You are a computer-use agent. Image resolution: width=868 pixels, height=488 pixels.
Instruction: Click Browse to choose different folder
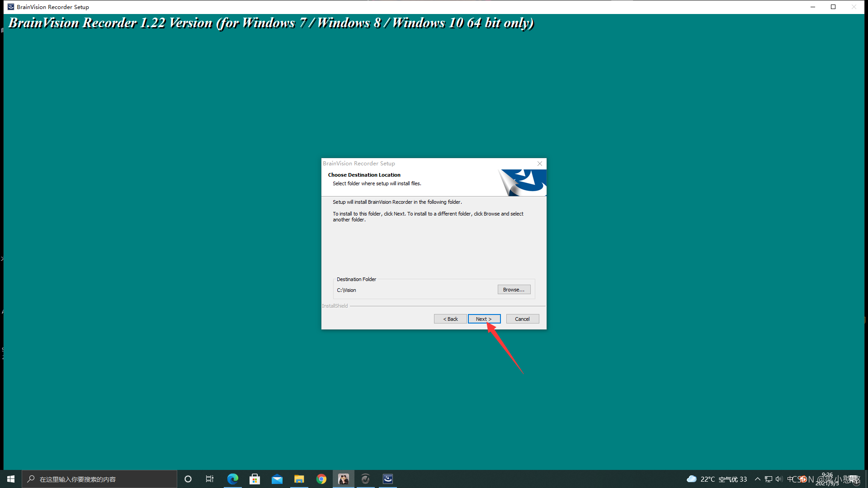[x=513, y=289]
